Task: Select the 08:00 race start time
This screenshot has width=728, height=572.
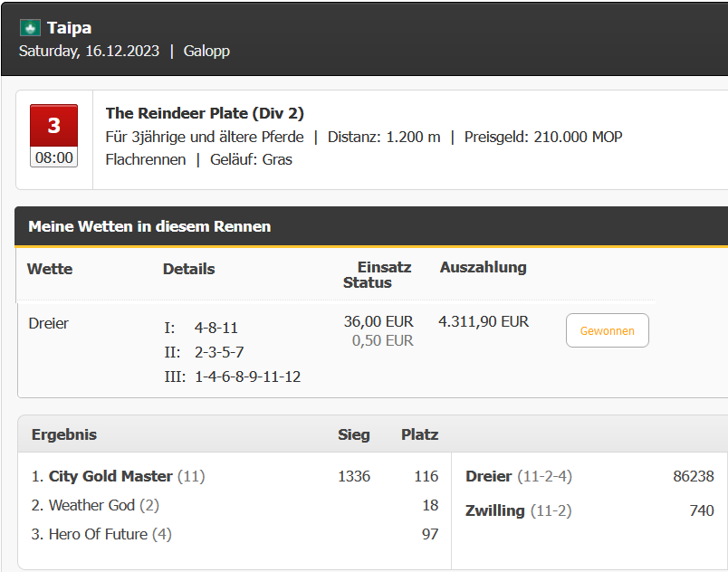Action: (53, 157)
